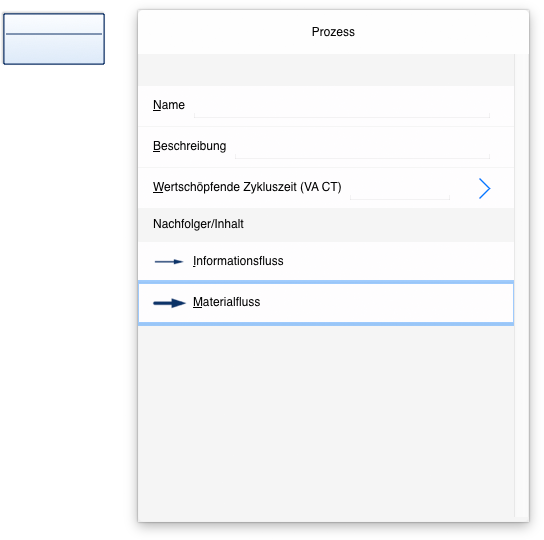Viewport: 544px width, 540px height.
Task: Click the lower body compartment of process shape
Action: pyautogui.click(x=54, y=49)
